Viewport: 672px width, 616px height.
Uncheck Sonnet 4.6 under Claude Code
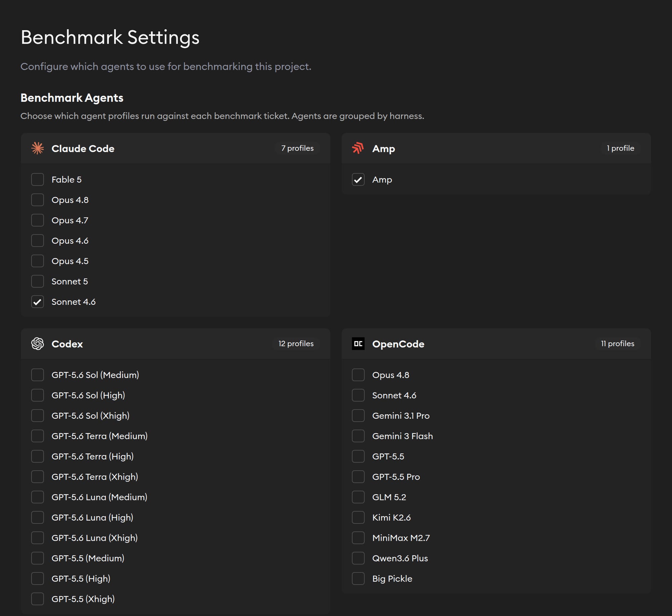[x=38, y=302]
